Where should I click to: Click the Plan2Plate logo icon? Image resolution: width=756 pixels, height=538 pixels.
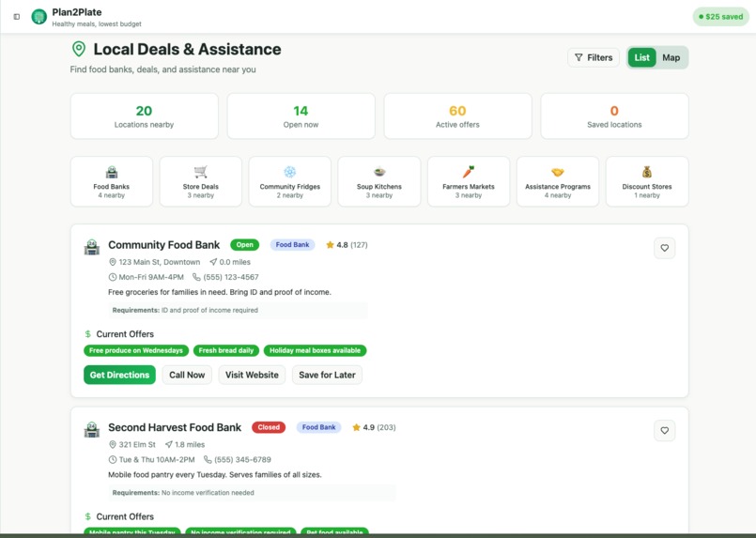coord(39,17)
